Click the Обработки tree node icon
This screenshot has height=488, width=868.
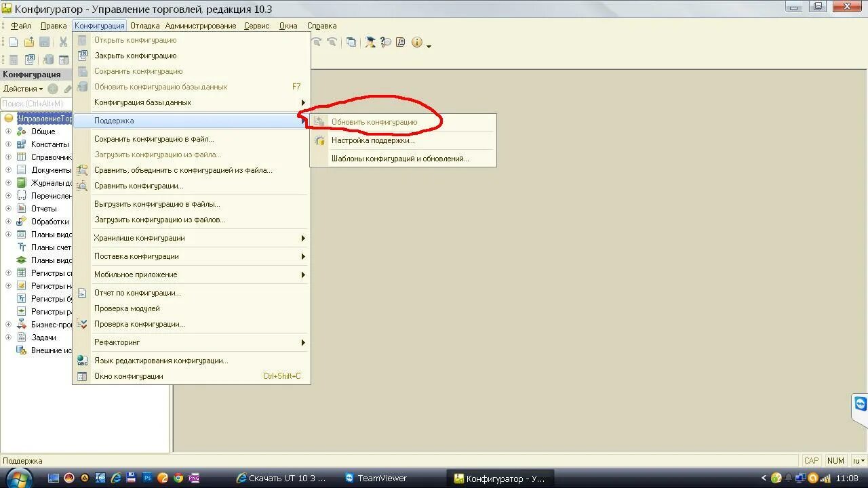[x=22, y=222]
